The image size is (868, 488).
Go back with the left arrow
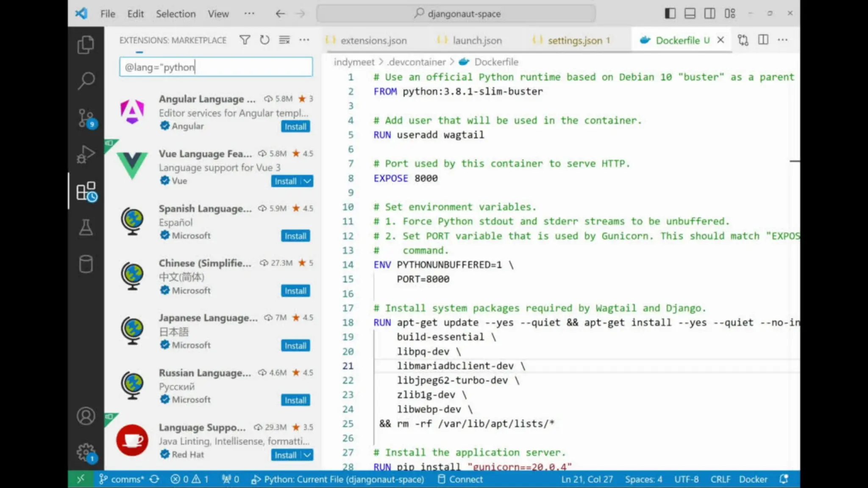click(x=280, y=14)
